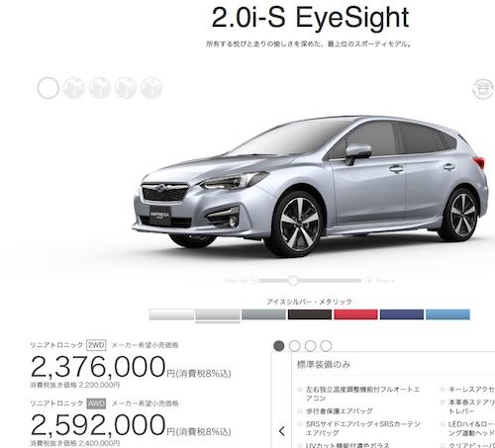
Task: Select the fourth equipment option dot
Action: click(326, 346)
